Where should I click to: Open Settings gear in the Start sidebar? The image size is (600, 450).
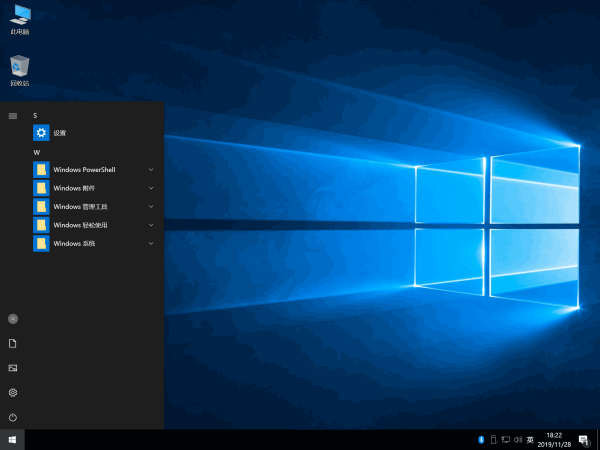(x=13, y=393)
